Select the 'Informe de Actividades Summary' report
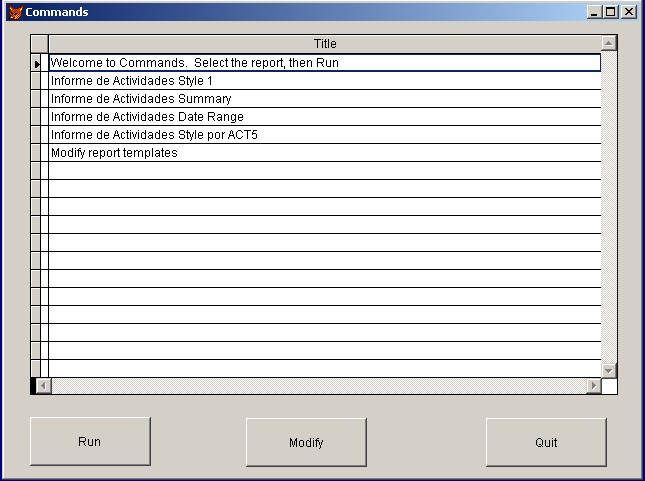The height and width of the screenshot is (481, 645). point(140,99)
